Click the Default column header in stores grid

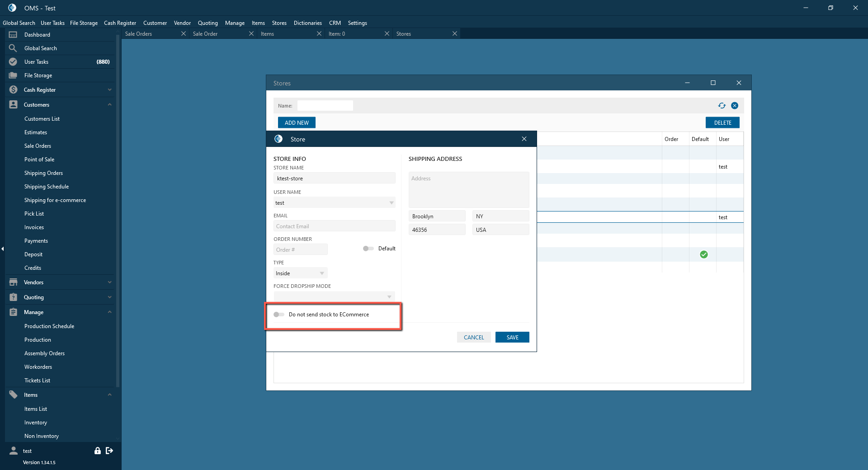point(700,139)
